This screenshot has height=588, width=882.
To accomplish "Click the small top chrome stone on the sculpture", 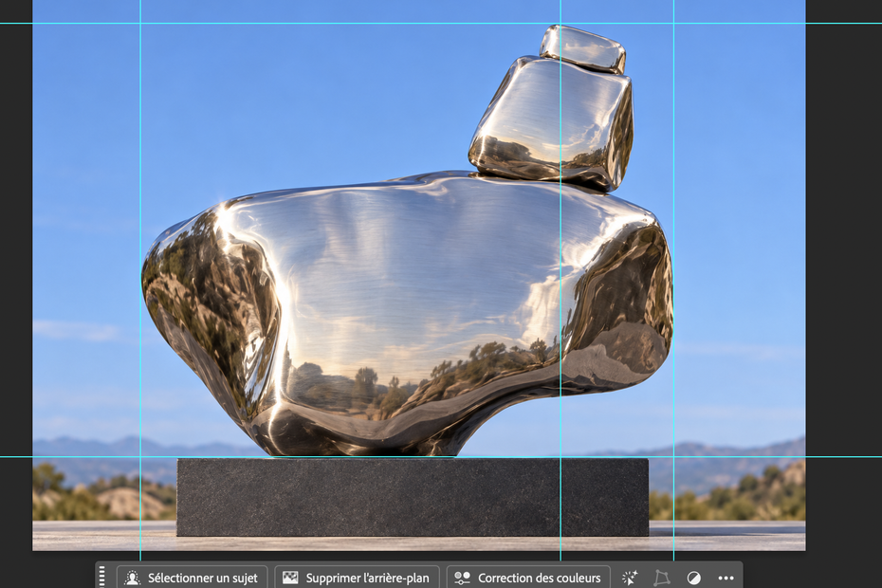I will click(x=582, y=48).
